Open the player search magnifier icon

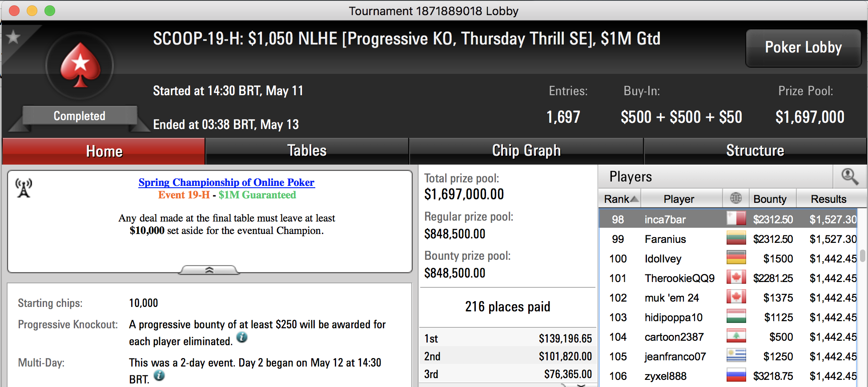[x=849, y=177]
